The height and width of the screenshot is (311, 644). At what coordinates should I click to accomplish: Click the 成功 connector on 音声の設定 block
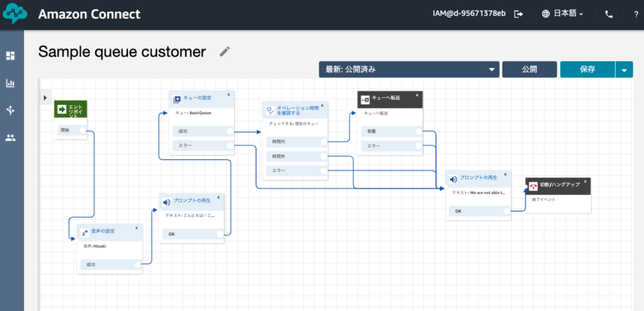138,265
